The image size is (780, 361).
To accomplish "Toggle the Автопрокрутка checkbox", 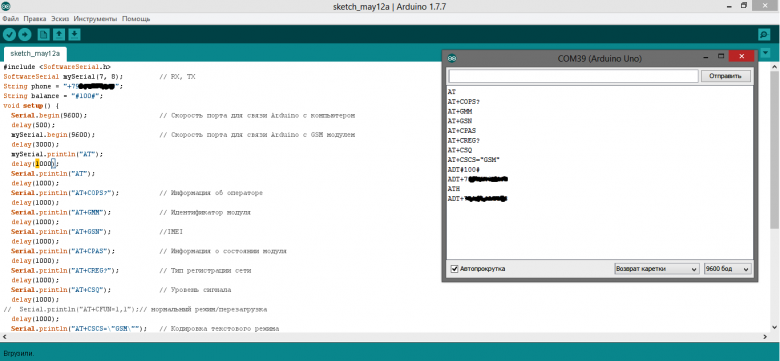I will click(x=454, y=269).
